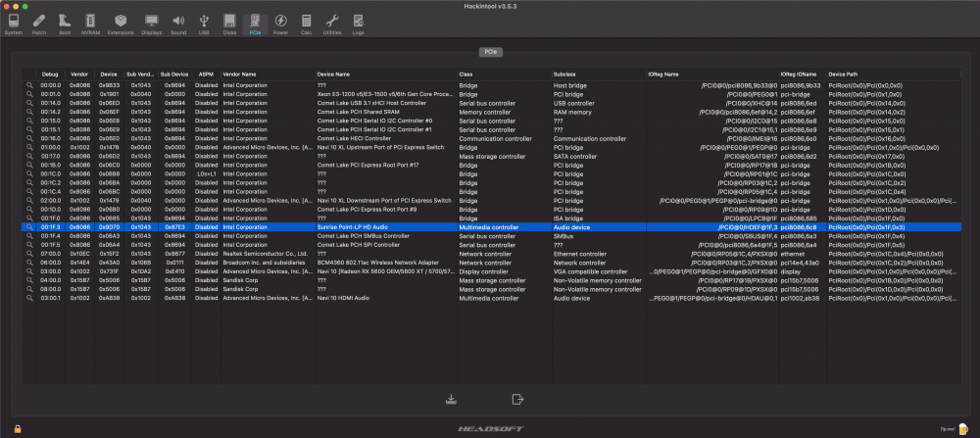Click the export icon below table
Screen dimensions: 980x438
(x=516, y=399)
